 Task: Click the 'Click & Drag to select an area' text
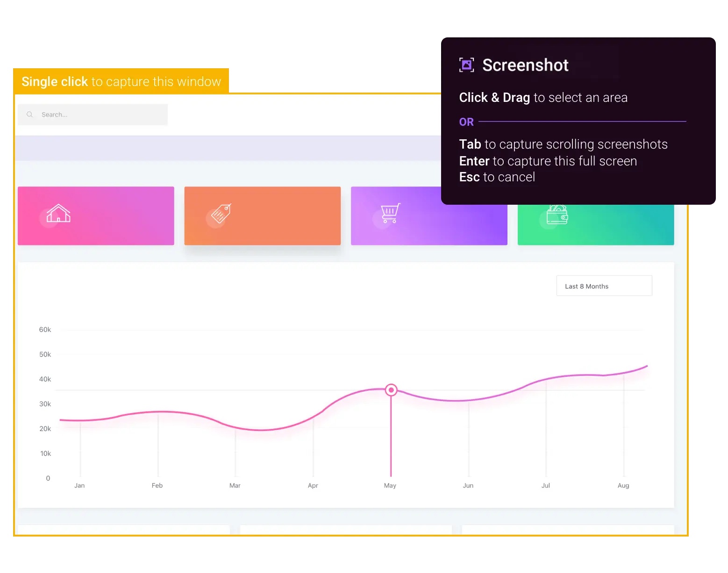(x=543, y=97)
